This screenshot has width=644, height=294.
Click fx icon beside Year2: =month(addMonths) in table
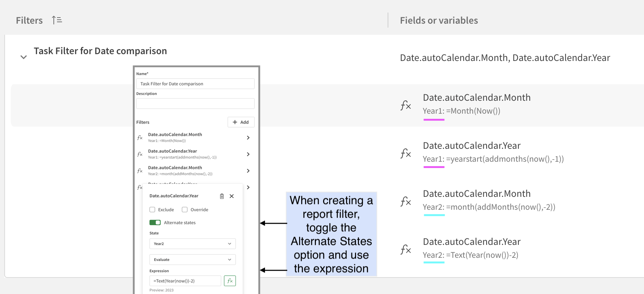pos(406,201)
